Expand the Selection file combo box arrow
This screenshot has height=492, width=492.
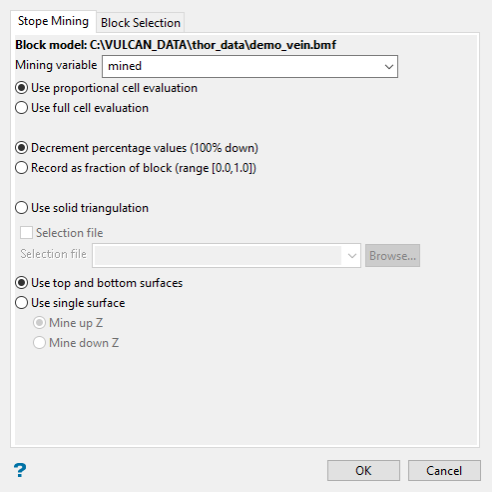(352, 256)
